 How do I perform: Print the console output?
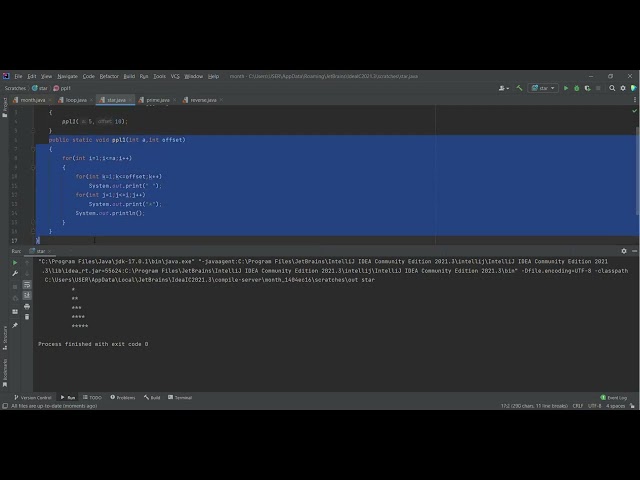point(27,306)
